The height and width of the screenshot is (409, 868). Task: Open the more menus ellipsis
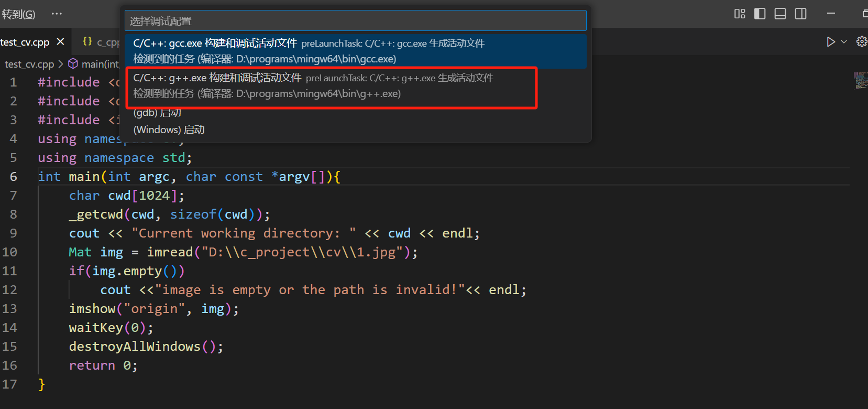tap(57, 14)
